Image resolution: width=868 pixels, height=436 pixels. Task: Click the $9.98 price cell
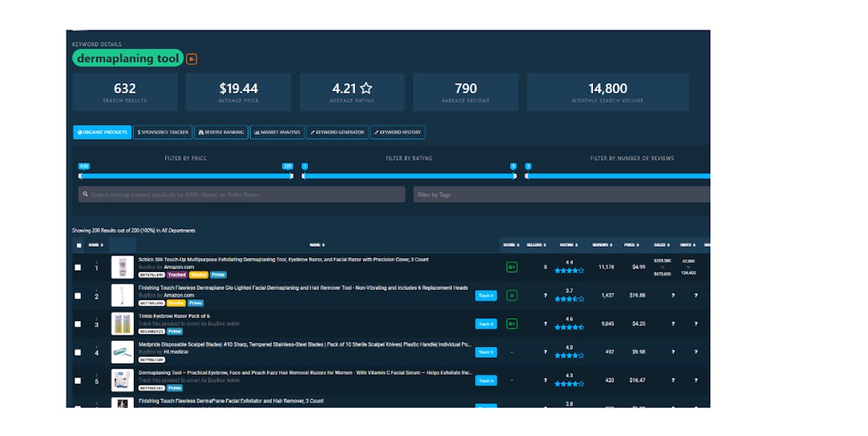click(x=639, y=352)
